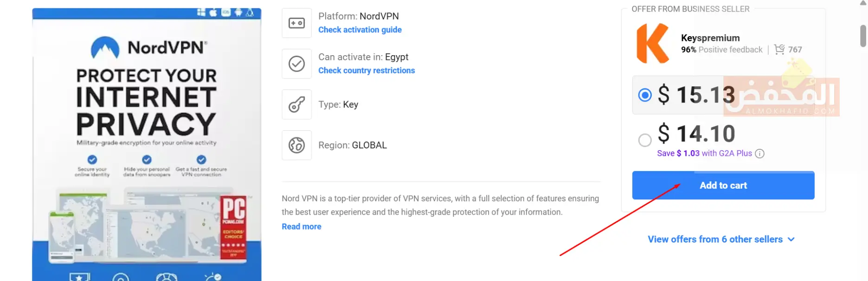The height and width of the screenshot is (281, 868).
Task: Click the Platform gamepad icon
Action: coord(296,23)
